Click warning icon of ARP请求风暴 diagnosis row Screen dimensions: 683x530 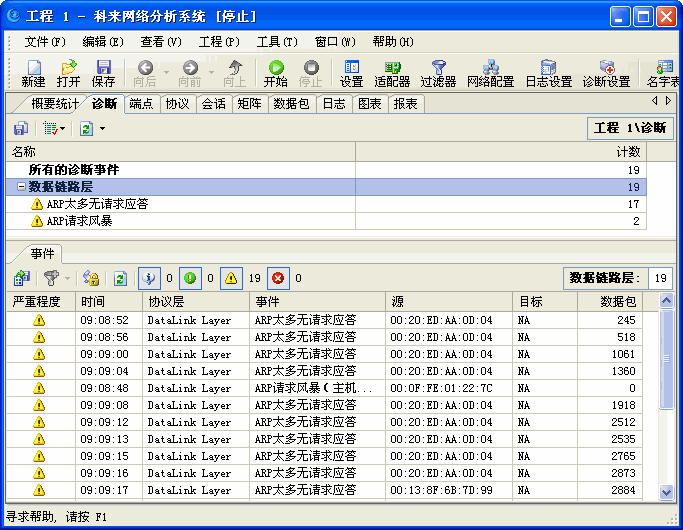click(37, 221)
